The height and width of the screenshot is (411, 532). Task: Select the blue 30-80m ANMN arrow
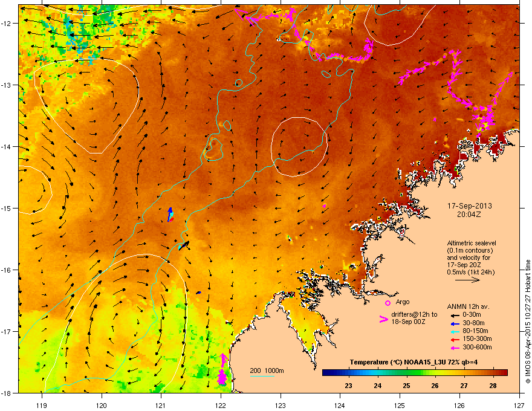coord(454,323)
